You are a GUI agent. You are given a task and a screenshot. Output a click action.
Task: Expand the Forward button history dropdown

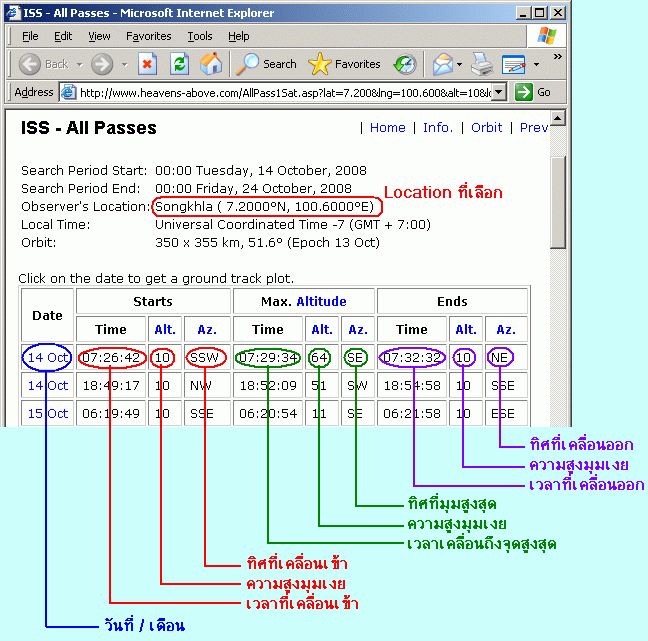click(124, 65)
